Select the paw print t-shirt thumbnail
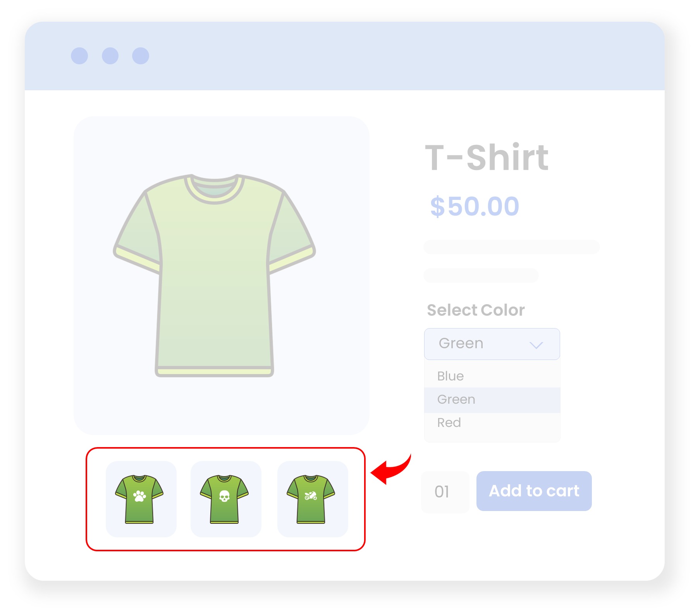 [141, 499]
